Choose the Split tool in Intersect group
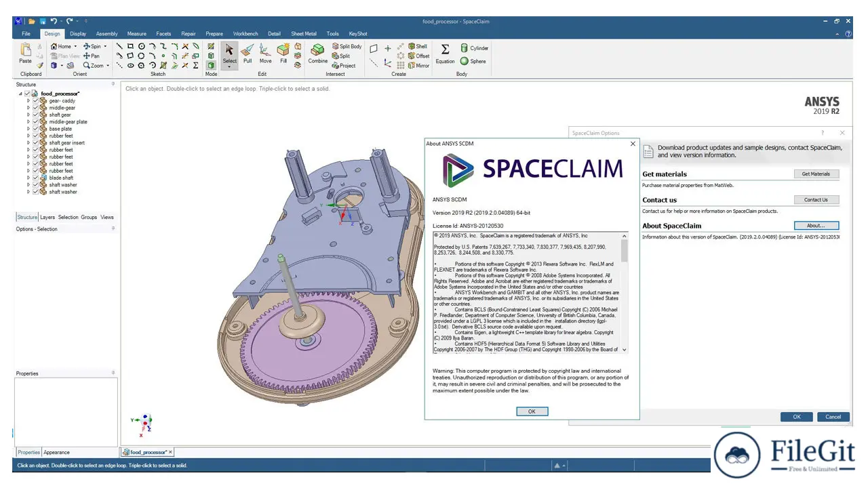868x488 pixels. (x=341, y=56)
